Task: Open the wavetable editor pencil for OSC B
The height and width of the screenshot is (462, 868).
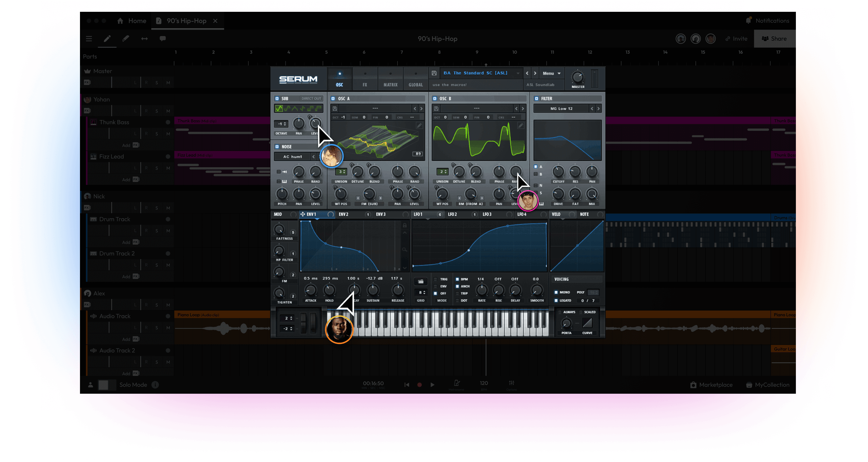Action: coord(521,125)
